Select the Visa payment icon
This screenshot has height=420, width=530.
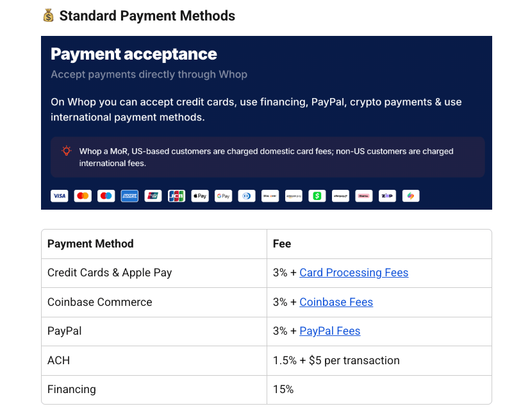(59, 196)
